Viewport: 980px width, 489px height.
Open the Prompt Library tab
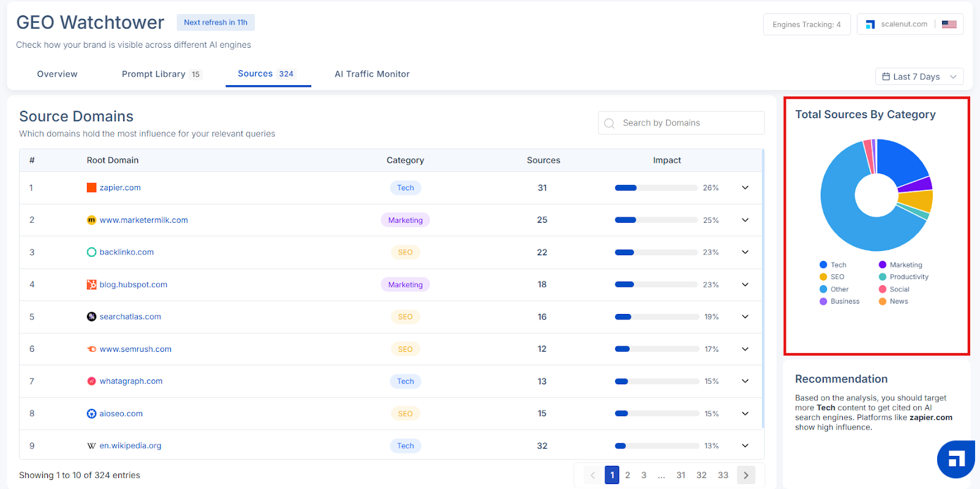[162, 74]
